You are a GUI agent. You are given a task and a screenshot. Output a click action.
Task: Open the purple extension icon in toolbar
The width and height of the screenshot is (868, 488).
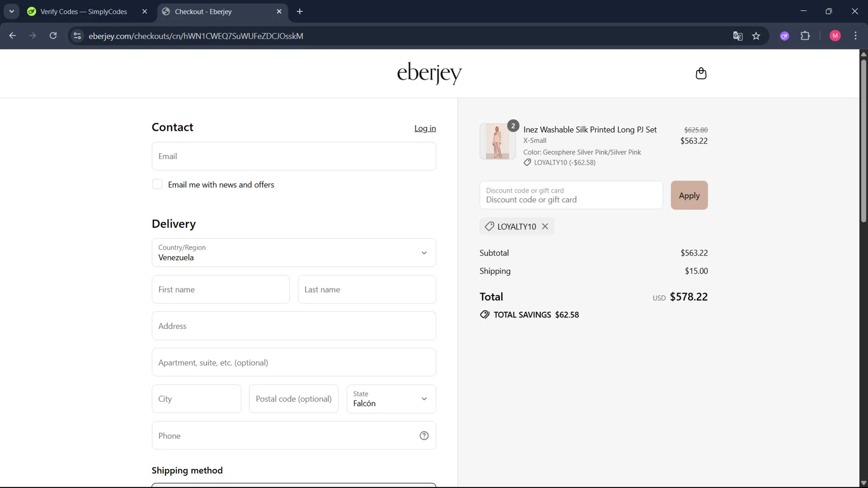(785, 36)
